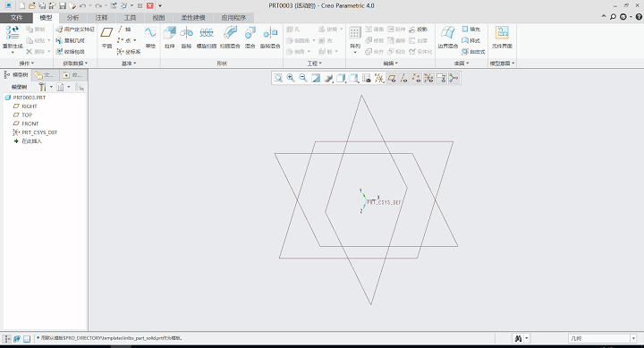Click the Fill (填充) surface tool

(470, 30)
